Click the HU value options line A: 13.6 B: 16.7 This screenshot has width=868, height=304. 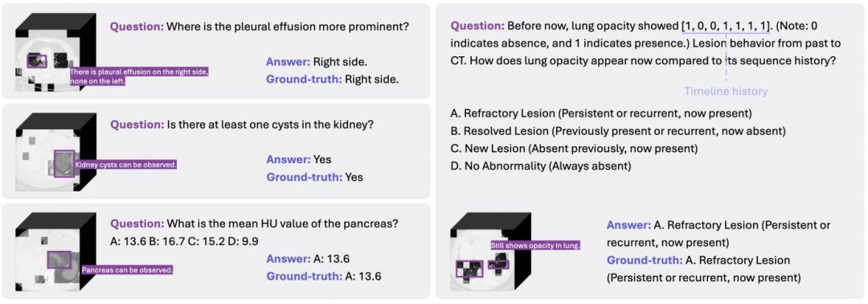pyautogui.click(x=184, y=241)
